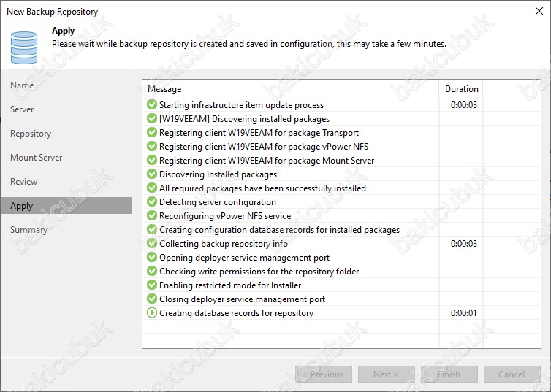Click the green check for Detecting server configuration

152,201
